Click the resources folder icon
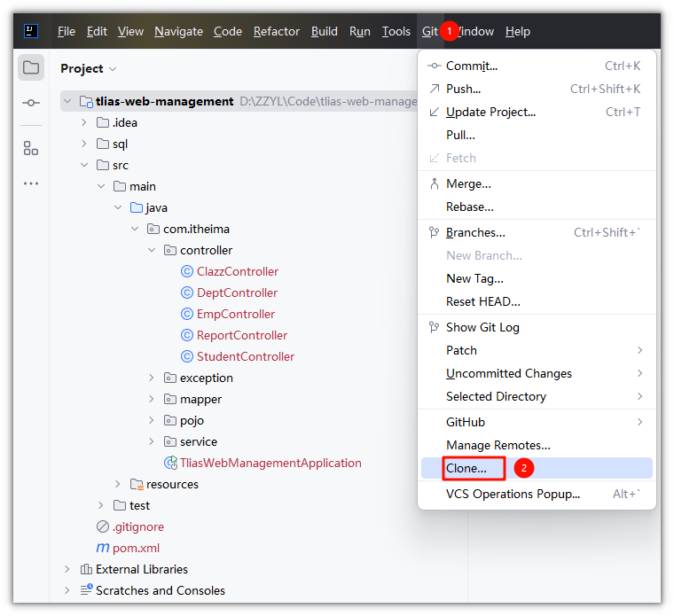The image size is (674, 616). pyautogui.click(x=137, y=484)
